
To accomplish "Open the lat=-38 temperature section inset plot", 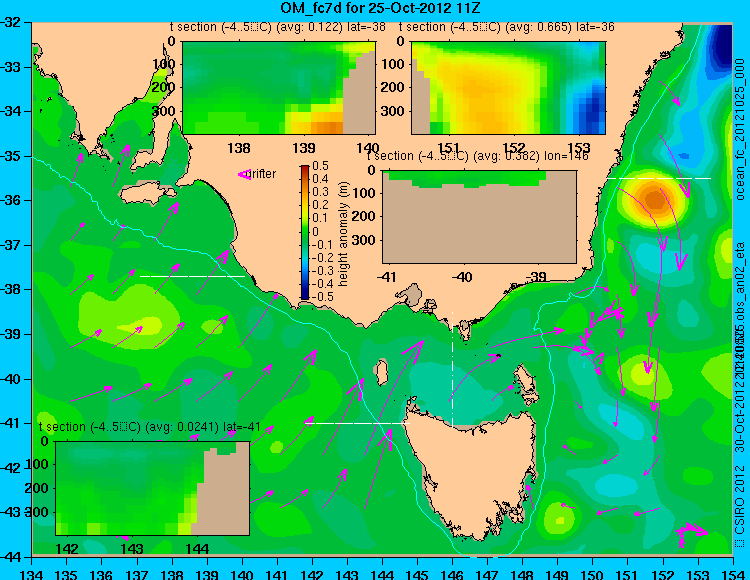I will [279, 88].
